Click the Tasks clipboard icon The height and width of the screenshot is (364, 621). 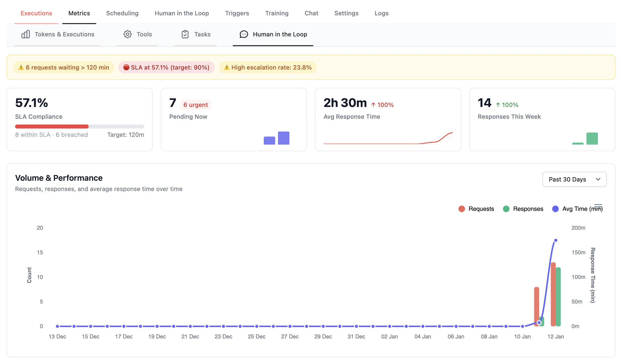pyautogui.click(x=185, y=34)
